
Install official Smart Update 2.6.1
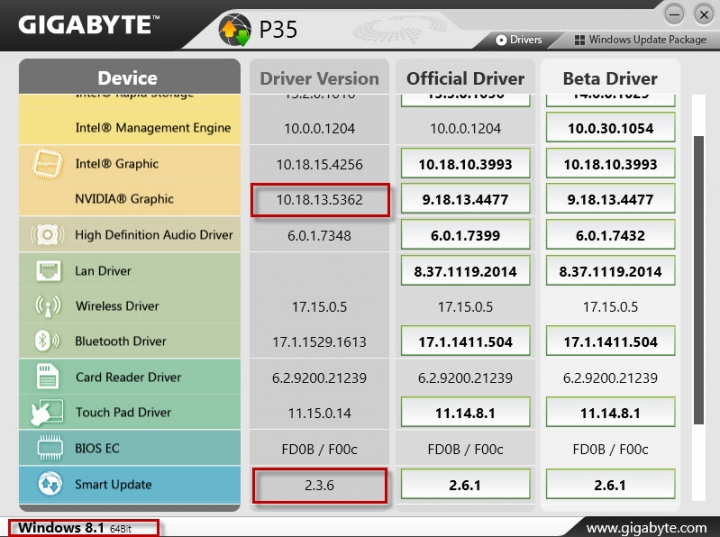465,484
